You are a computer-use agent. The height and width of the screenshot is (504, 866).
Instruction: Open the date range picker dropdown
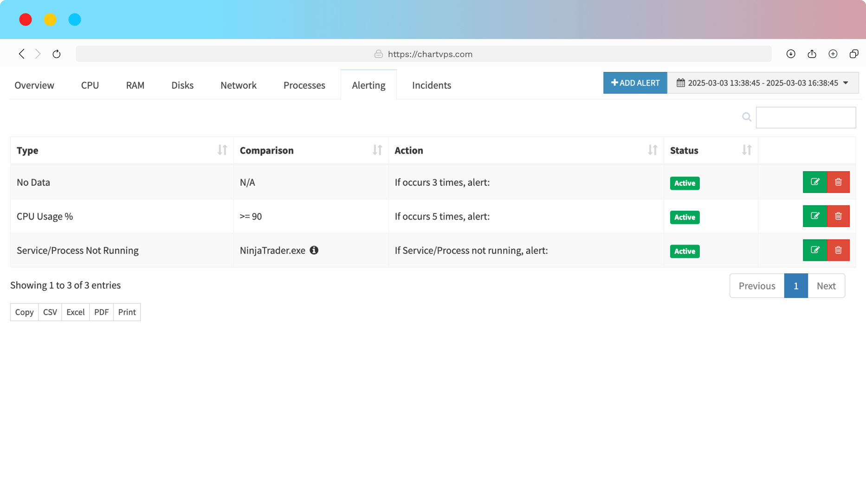tap(763, 83)
